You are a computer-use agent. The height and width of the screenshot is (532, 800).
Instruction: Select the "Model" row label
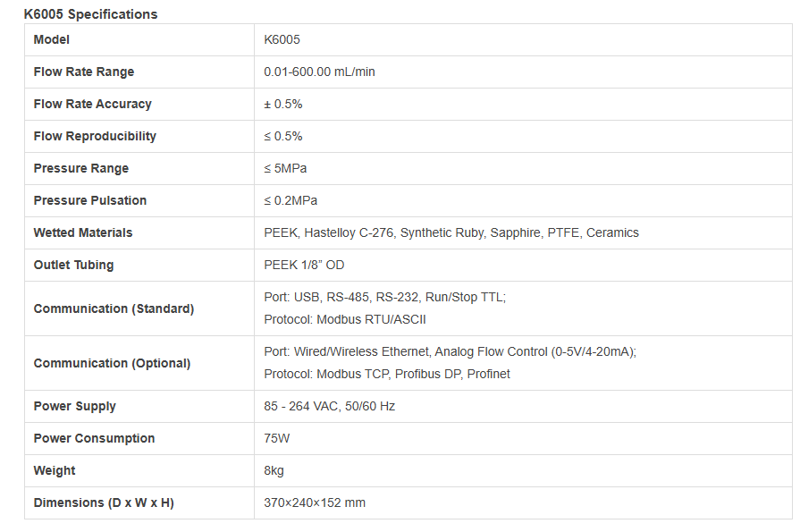(51, 39)
